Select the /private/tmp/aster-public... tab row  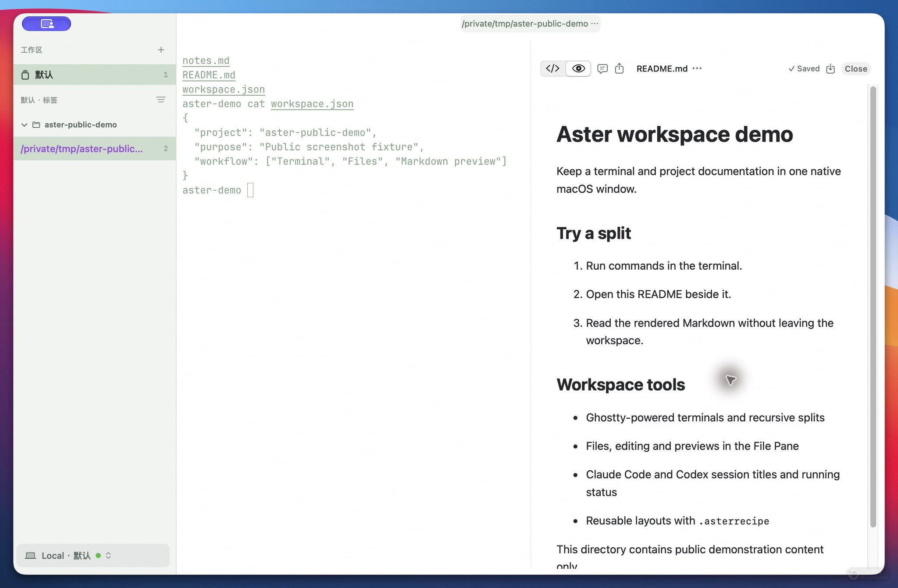pos(94,149)
